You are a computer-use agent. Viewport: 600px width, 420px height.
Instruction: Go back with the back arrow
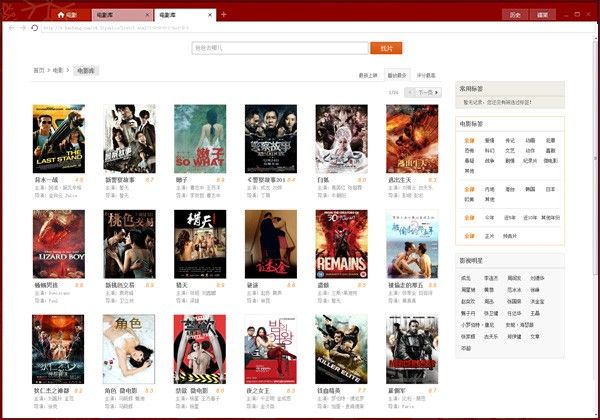[x=11, y=28]
